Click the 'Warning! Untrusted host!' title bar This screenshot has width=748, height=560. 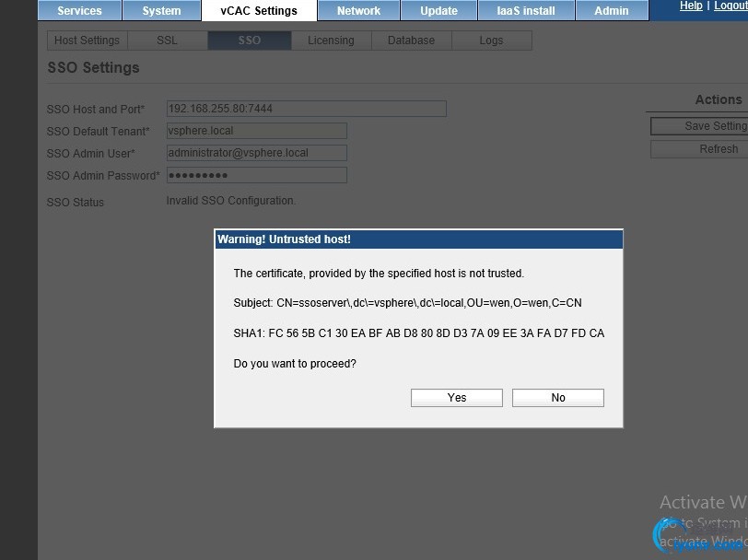pyautogui.click(x=419, y=239)
